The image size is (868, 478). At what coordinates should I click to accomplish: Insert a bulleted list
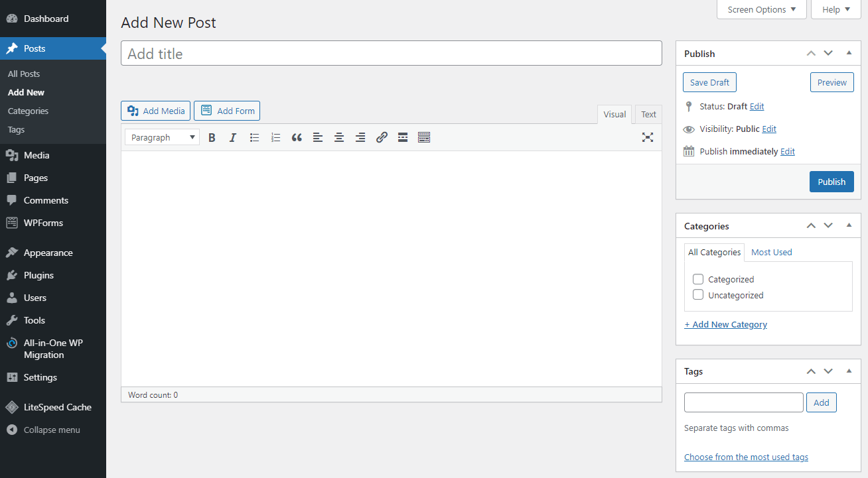pyautogui.click(x=254, y=137)
